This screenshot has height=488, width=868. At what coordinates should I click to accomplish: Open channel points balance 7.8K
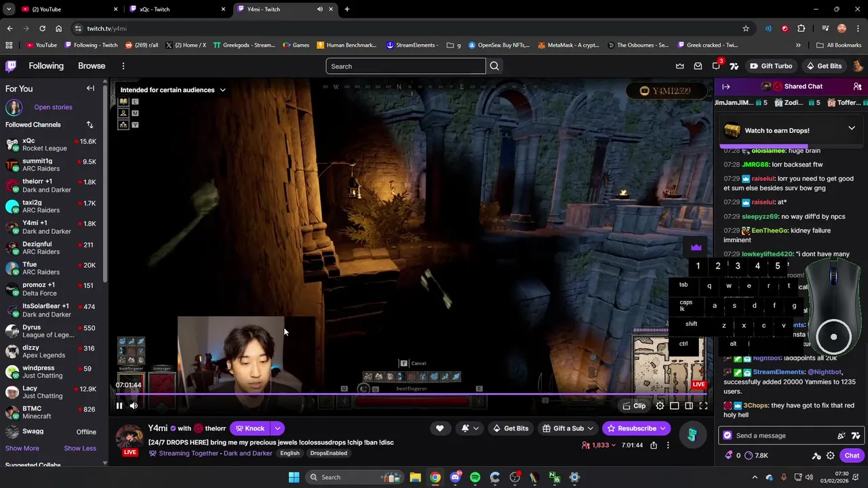(756, 455)
